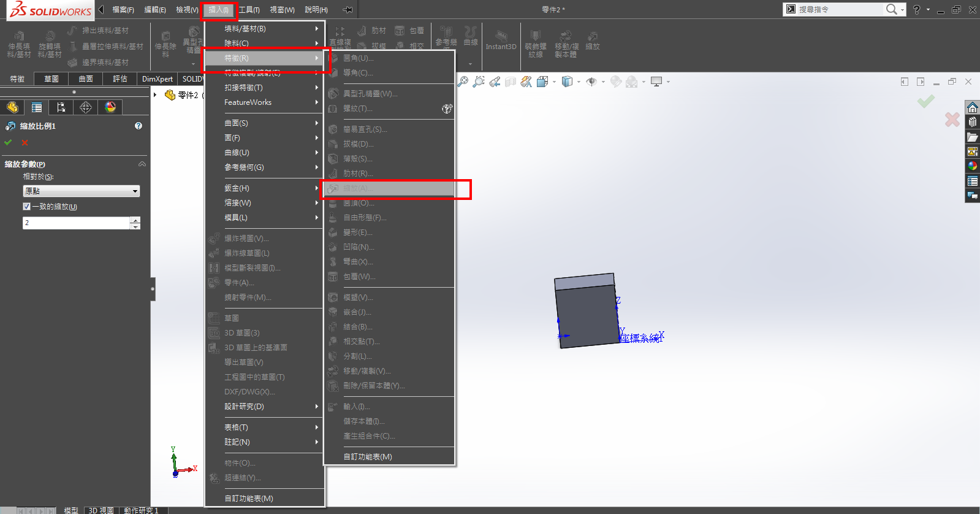The image size is (980, 514).
Task: Open 曲面(S) submenu in Insert menu
Action: click(x=264, y=123)
